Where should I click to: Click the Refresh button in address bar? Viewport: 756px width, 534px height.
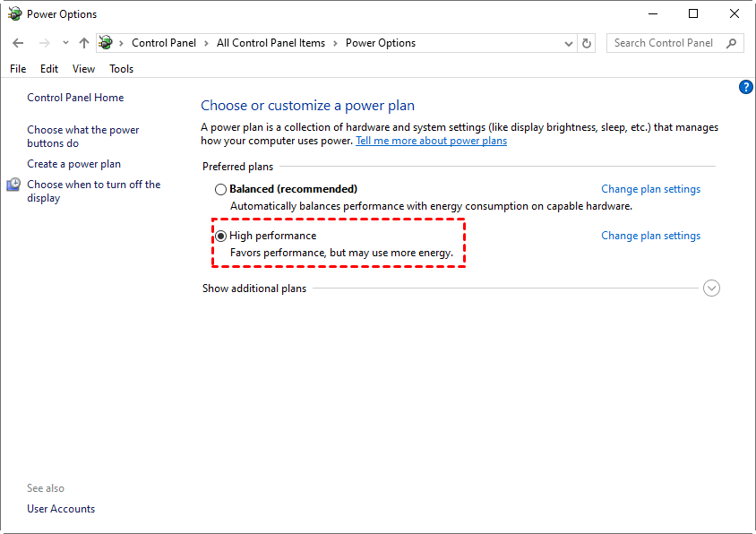click(588, 43)
